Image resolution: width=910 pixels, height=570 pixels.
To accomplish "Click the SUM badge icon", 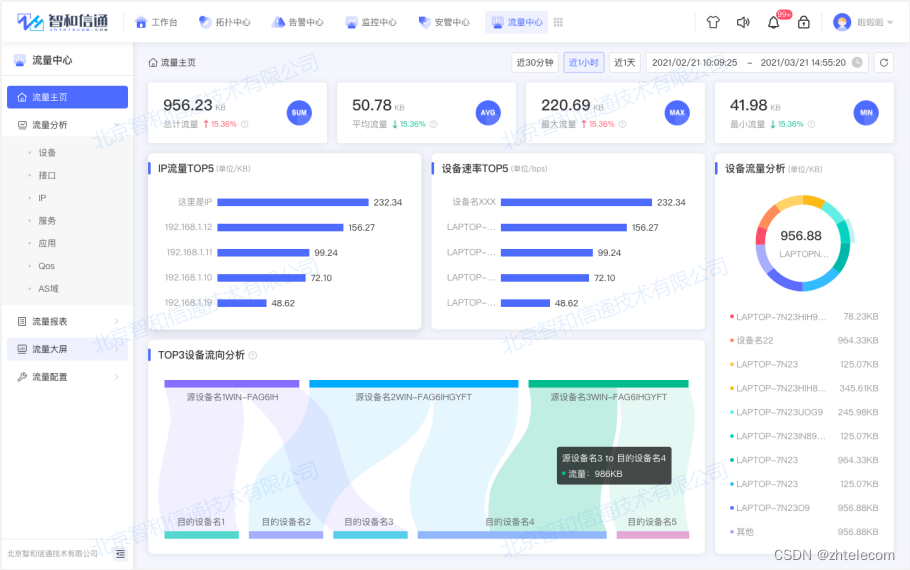I will click(299, 113).
